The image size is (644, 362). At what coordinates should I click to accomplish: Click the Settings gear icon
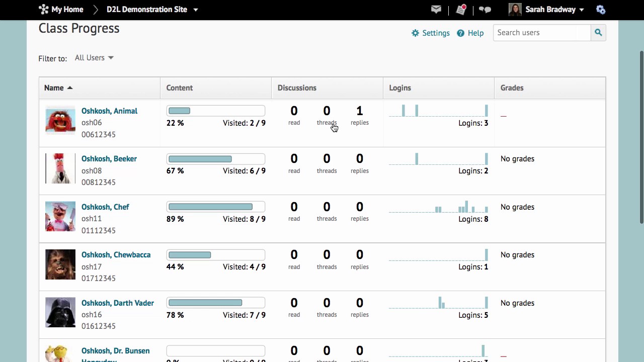click(415, 33)
